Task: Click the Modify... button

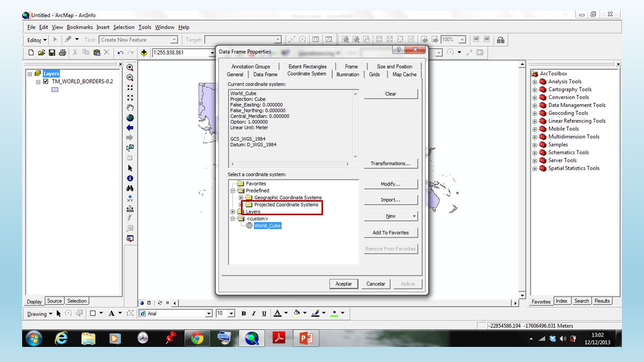Action: click(x=391, y=184)
